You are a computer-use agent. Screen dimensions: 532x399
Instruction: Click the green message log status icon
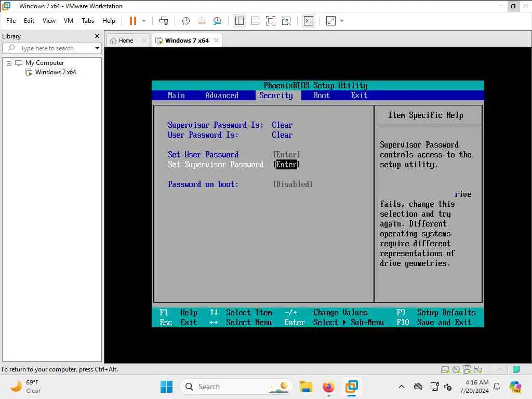tap(516, 369)
